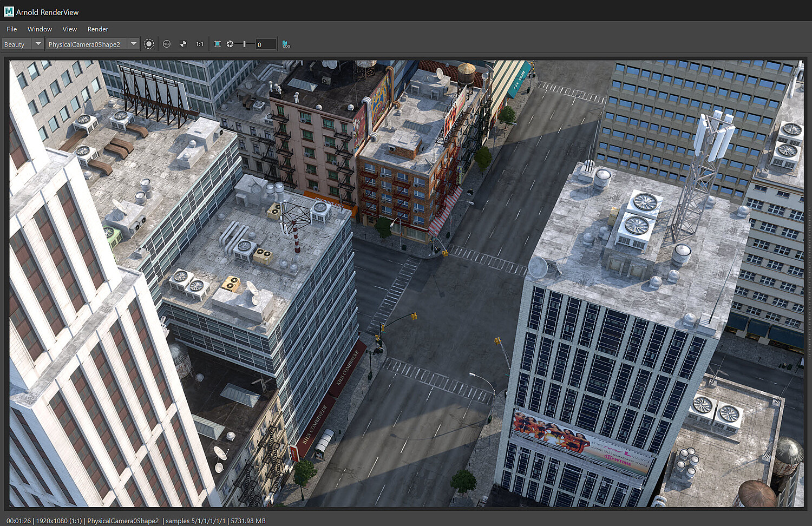This screenshot has height=526, width=812.
Task: Open the File menu
Action: click(x=12, y=29)
